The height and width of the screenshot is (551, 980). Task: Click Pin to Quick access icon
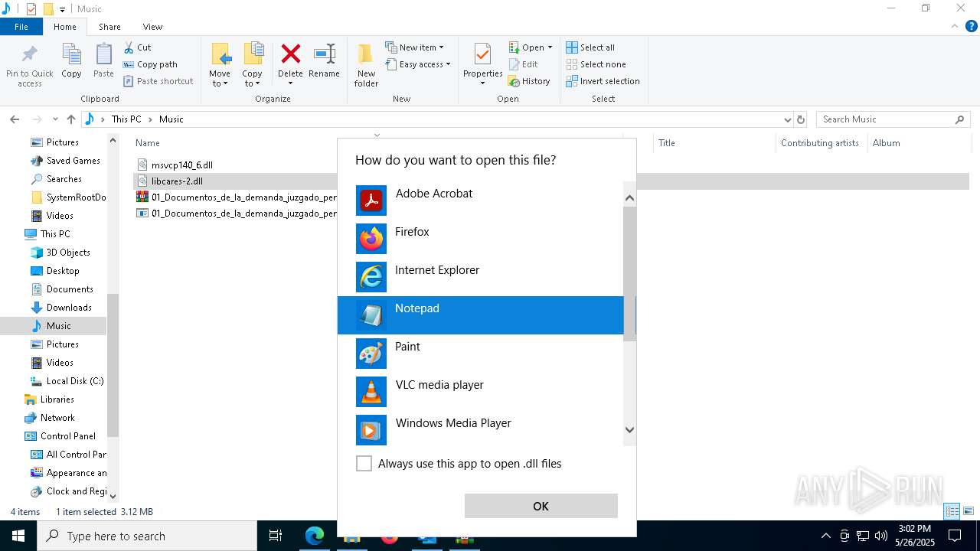click(x=30, y=65)
